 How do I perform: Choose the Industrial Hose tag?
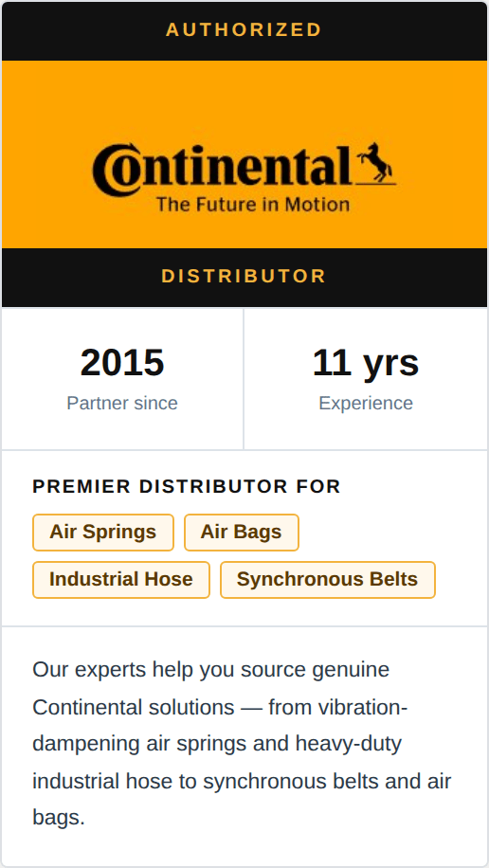(x=120, y=580)
